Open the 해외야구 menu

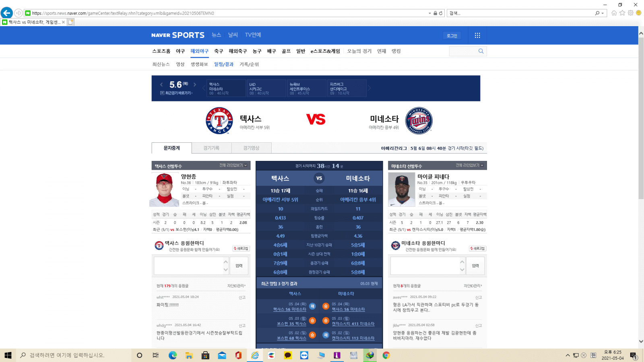[200, 51]
